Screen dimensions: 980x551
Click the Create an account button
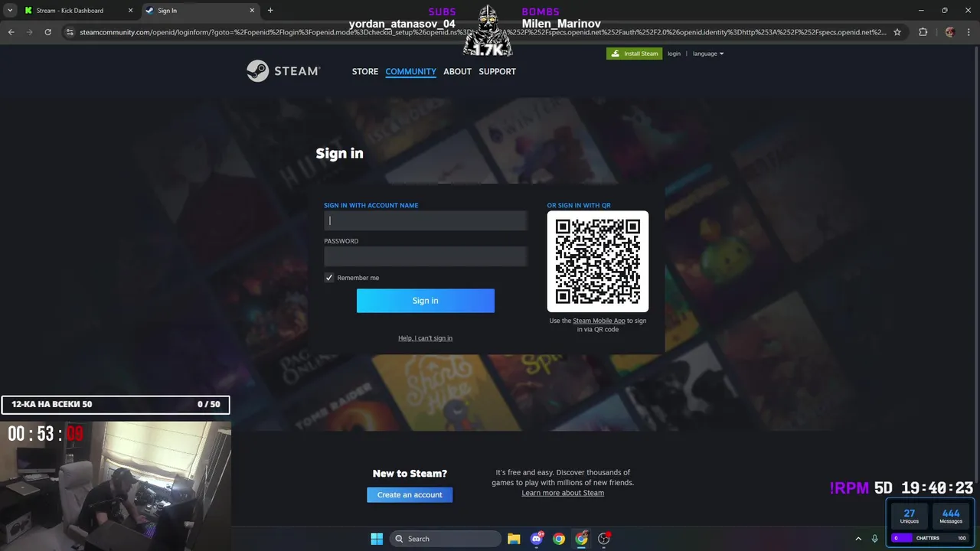click(410, 494)
